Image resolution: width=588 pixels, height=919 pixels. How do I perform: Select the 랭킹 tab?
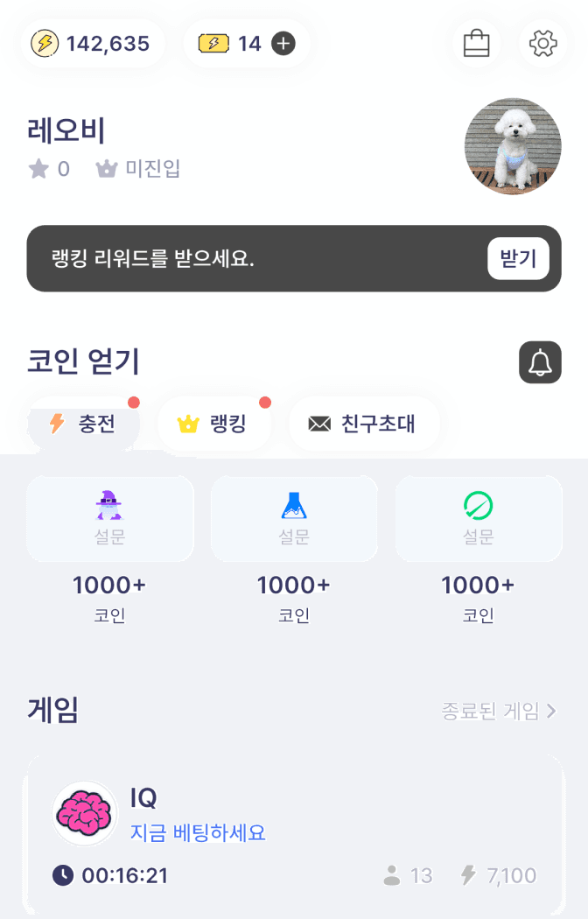(213, 424)
